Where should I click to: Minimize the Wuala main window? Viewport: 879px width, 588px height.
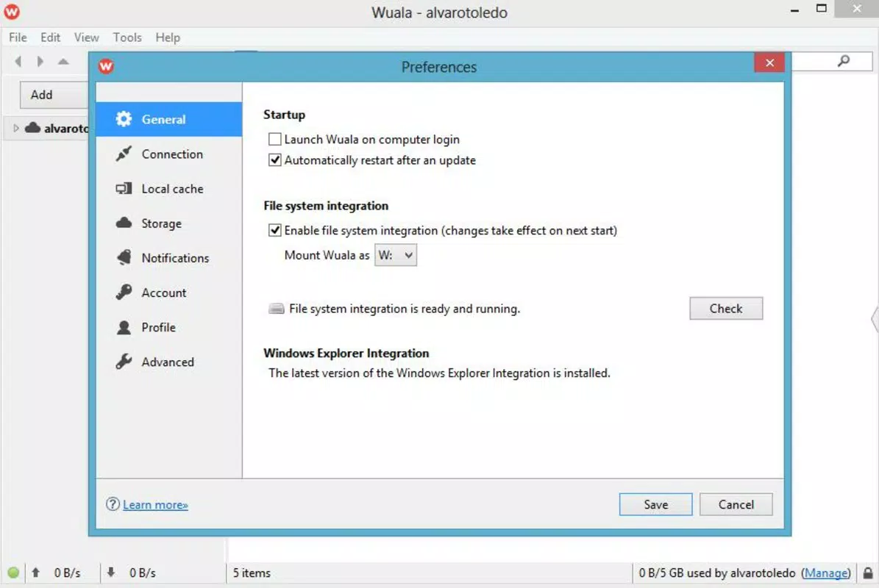(x=794, y=10)
